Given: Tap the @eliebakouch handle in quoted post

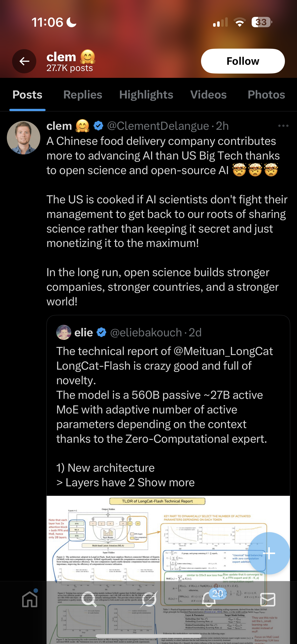Looking at the screenshot, I should [x=146, y=333].
